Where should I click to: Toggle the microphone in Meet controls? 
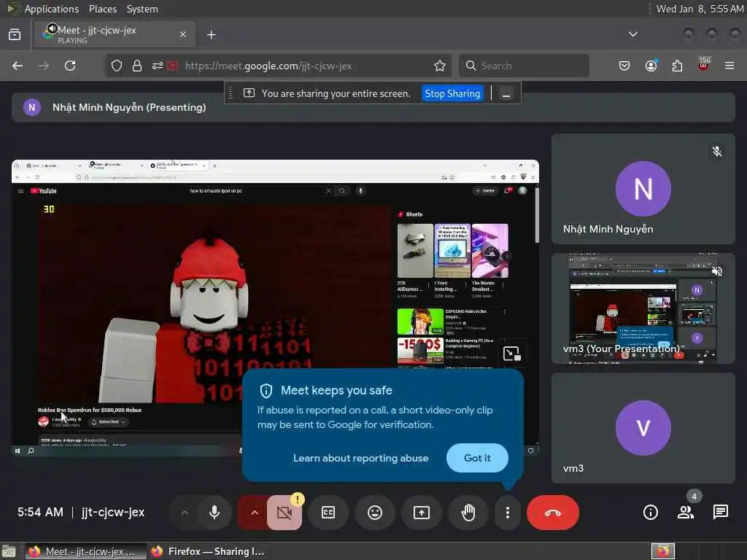[x=214, y=513]
